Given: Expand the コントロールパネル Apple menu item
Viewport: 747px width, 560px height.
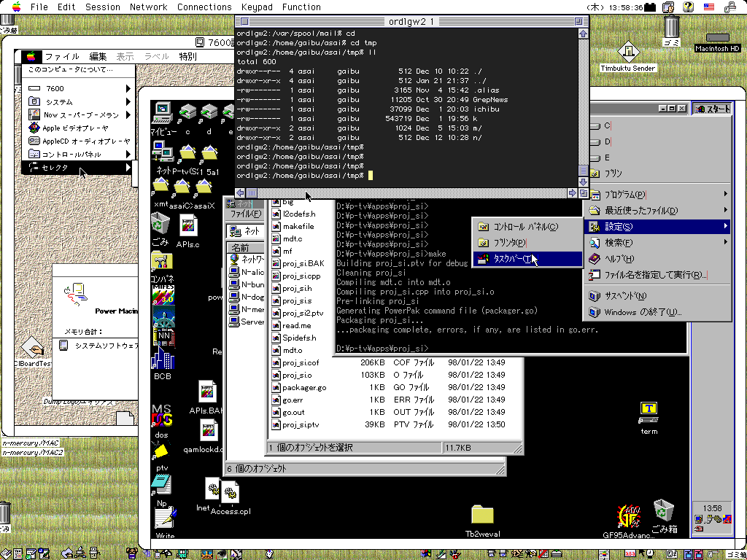Looking at the screenshot, I should click(x=71, y=155).
